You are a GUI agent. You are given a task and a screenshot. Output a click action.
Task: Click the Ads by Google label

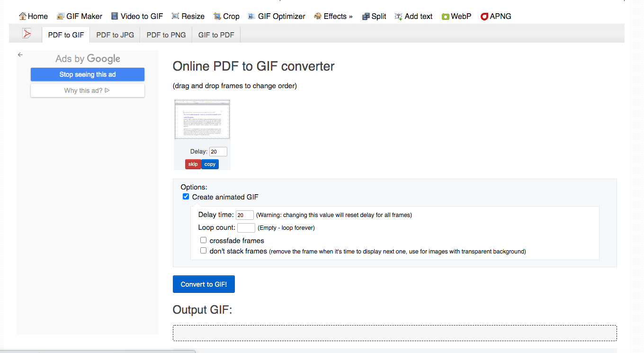(88, 59)
